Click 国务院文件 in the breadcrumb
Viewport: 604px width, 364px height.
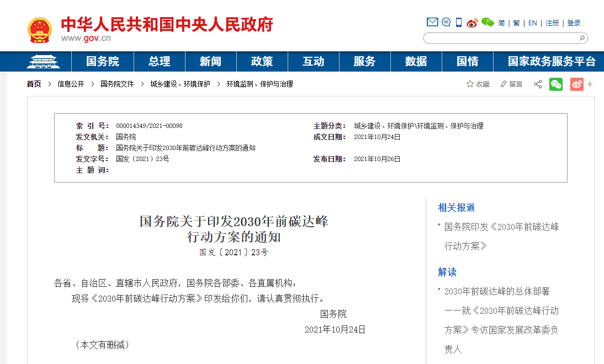tap(117, 84)
